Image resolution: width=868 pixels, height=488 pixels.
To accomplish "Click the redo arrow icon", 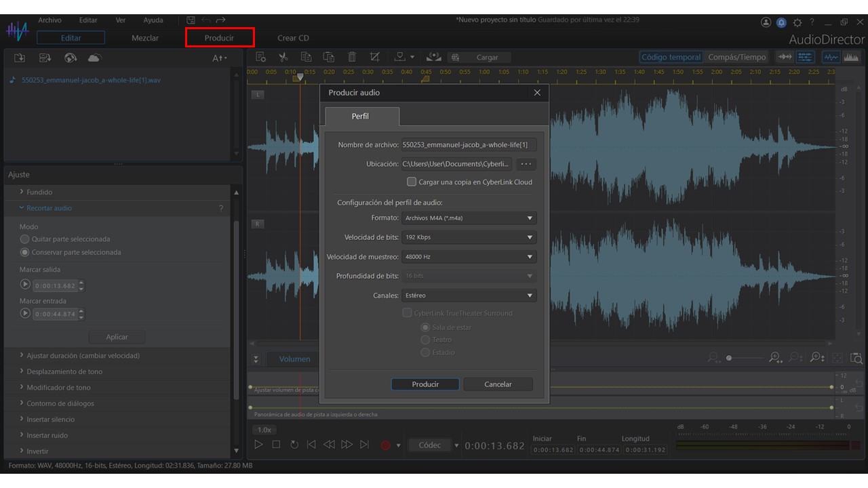I will [220, 20].
